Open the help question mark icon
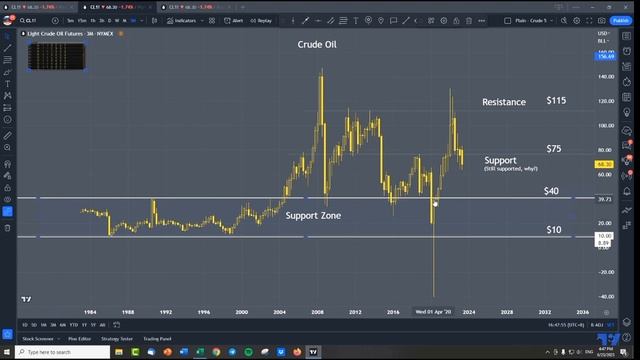 (627, 337)
